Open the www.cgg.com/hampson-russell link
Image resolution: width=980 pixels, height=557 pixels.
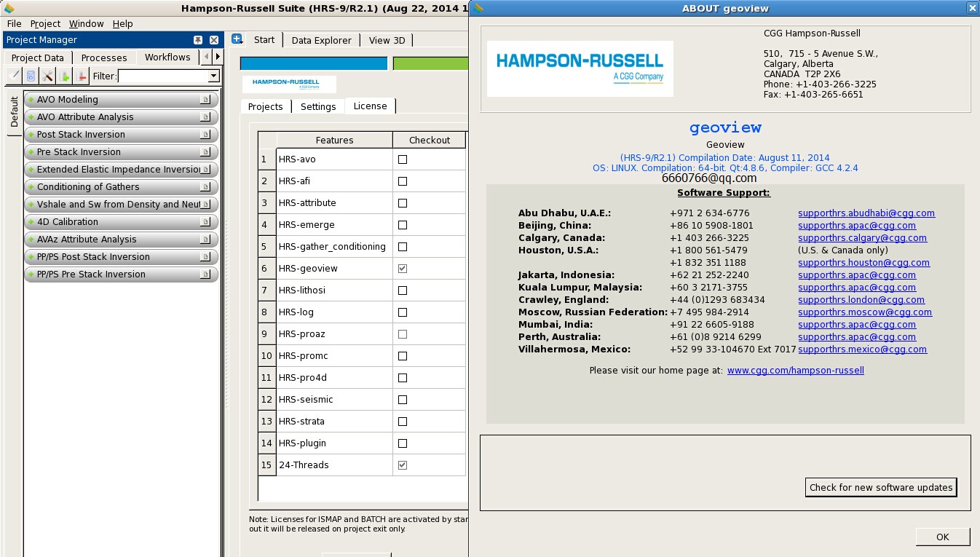click(x=796, y=370)
